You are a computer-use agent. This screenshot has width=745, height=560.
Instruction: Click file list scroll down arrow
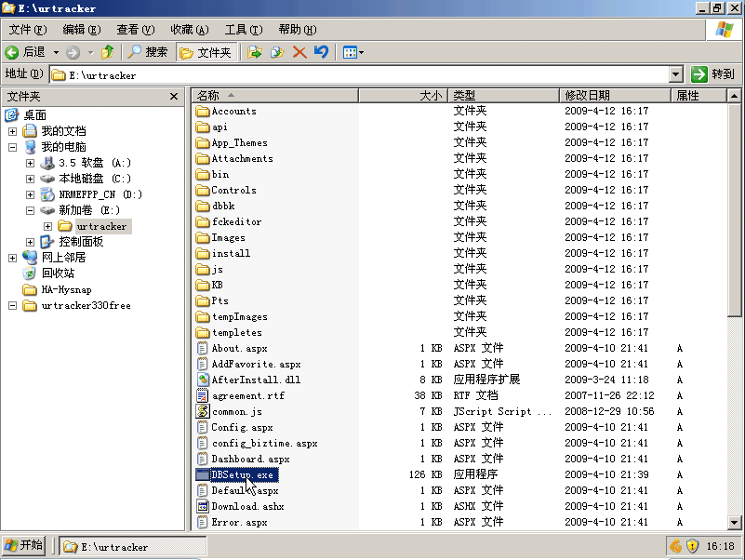coord(734,523)
